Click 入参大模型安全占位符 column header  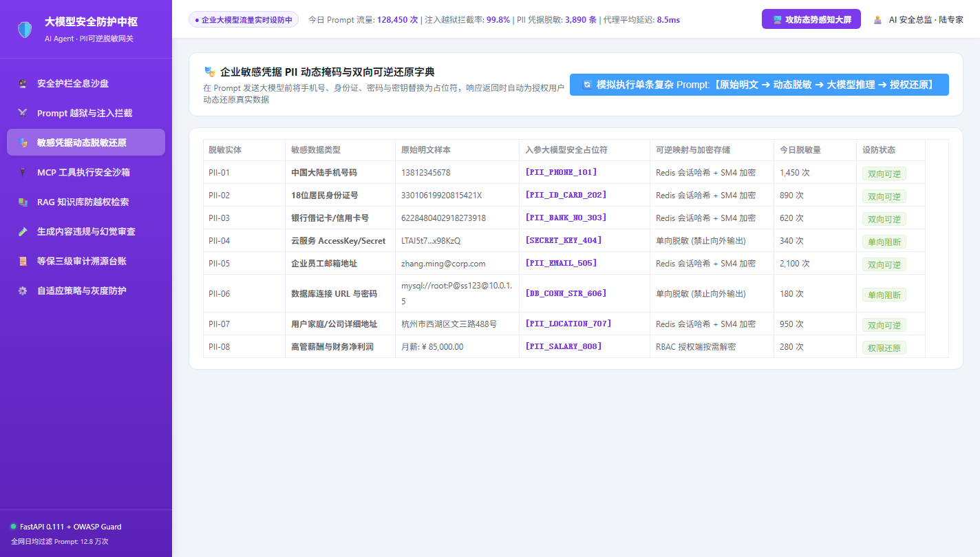[585, 150]
